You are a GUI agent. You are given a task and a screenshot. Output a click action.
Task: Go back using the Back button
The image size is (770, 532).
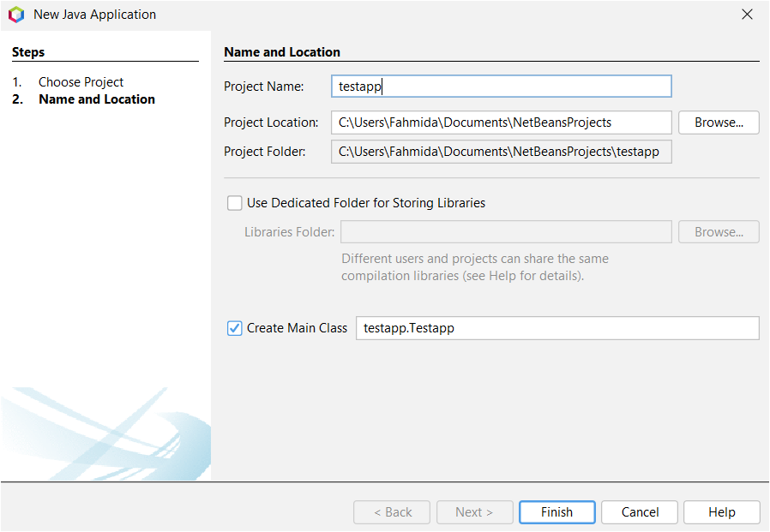coord(392,511)
